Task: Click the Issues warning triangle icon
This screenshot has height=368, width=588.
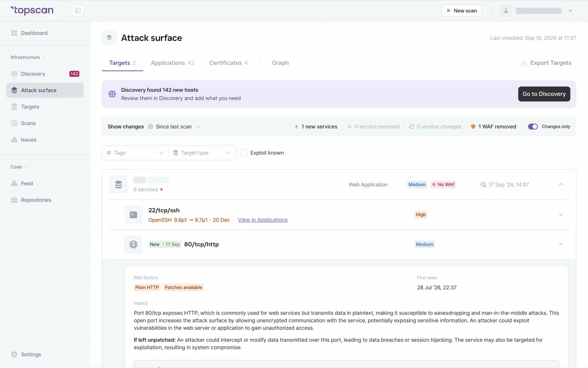Action: click(14, 139)
